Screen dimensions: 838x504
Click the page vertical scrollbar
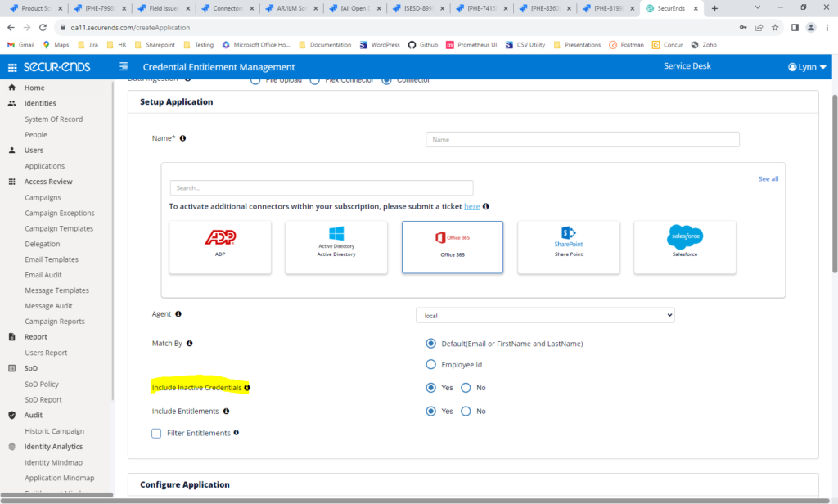click(834, 184)
